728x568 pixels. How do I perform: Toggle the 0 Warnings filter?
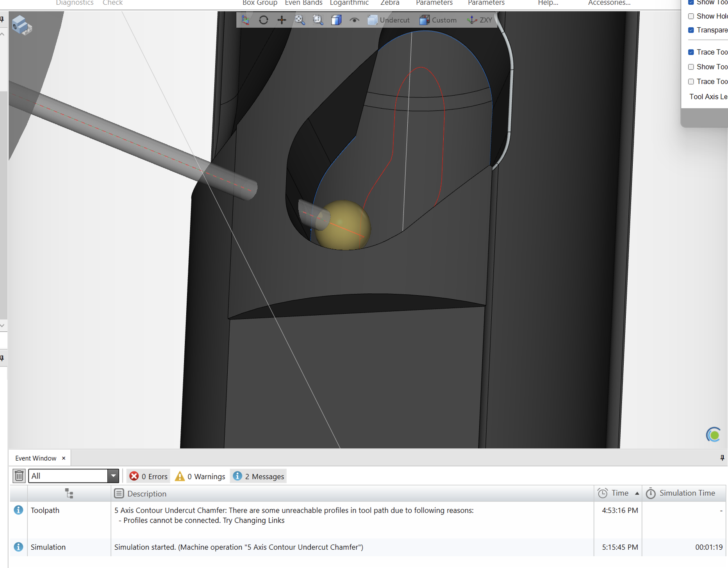pyautogui.click(x=200, y=476)
